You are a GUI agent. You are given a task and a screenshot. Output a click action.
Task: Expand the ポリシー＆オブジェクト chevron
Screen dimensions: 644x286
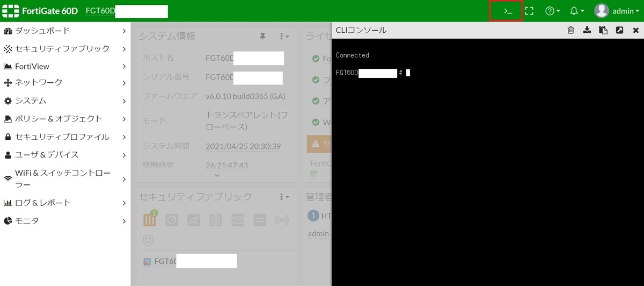coord(124,119)
